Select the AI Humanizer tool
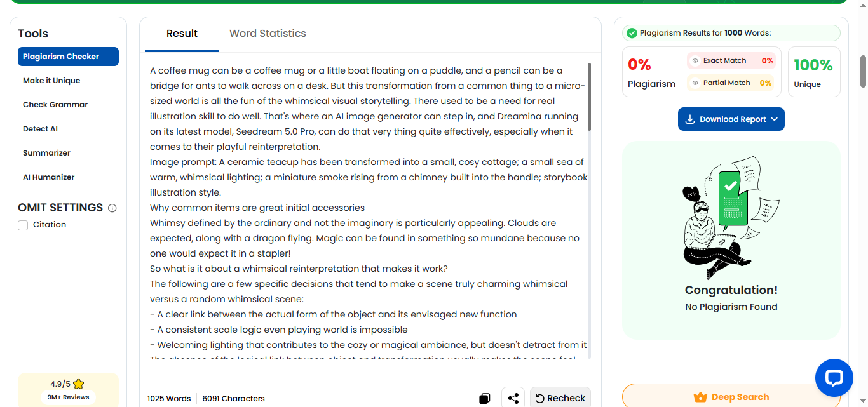This screenshot has width=868, height=407. (49, 177)
